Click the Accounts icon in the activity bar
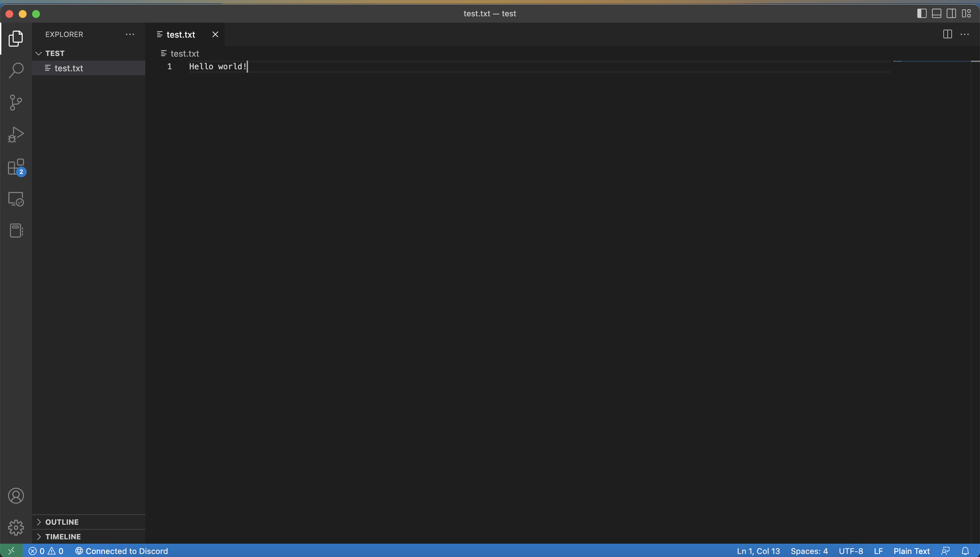Screen dimensions: 980x557 16,496
